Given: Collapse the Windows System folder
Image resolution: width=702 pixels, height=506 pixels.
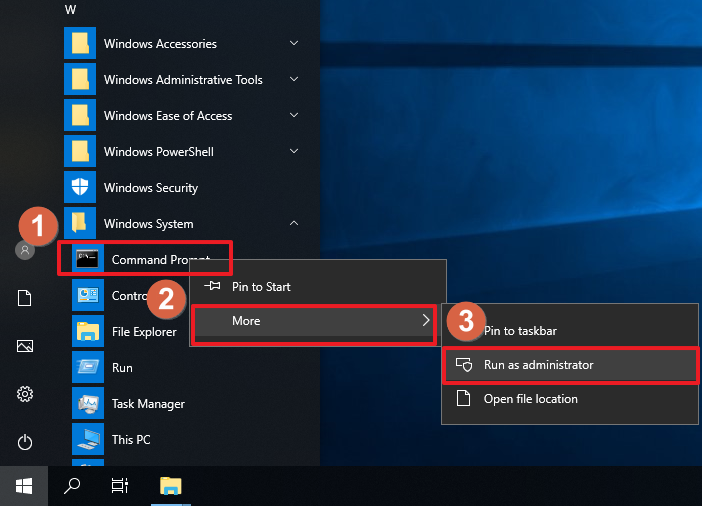Looking at the screenshot, I should tap(294, 224).
